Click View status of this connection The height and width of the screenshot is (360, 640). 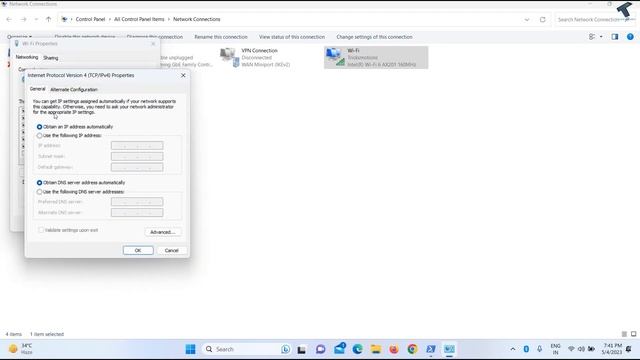[x=292, y=37]
